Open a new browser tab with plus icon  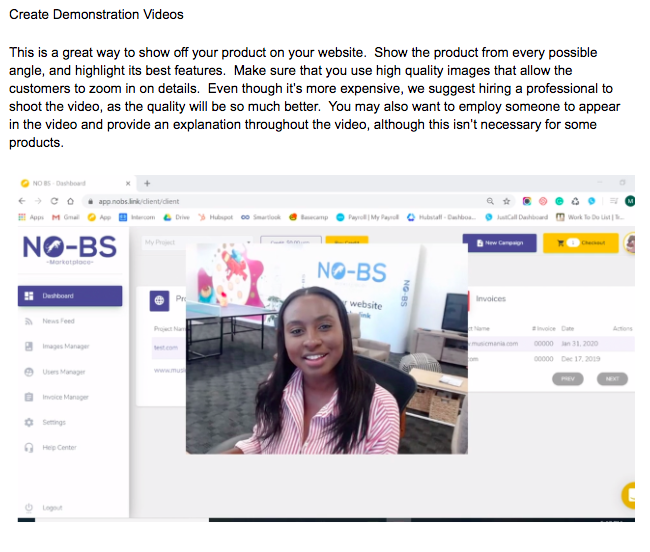(x=147, y=183)
